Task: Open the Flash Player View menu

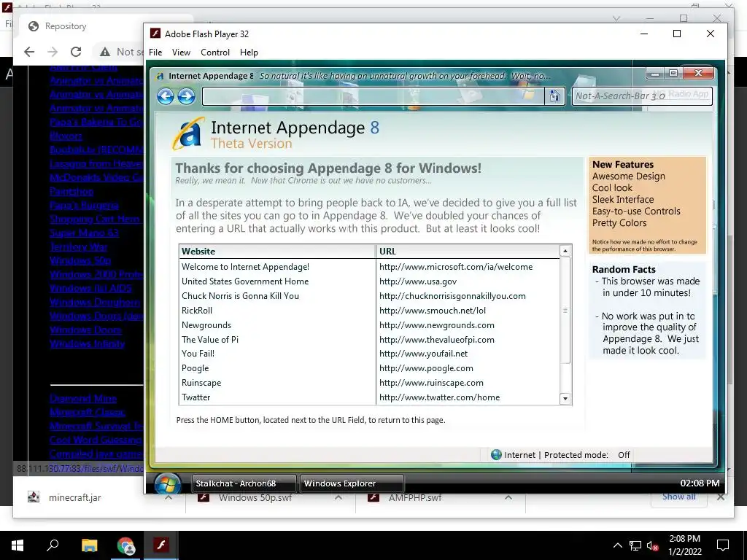Action: pos(181,52)
